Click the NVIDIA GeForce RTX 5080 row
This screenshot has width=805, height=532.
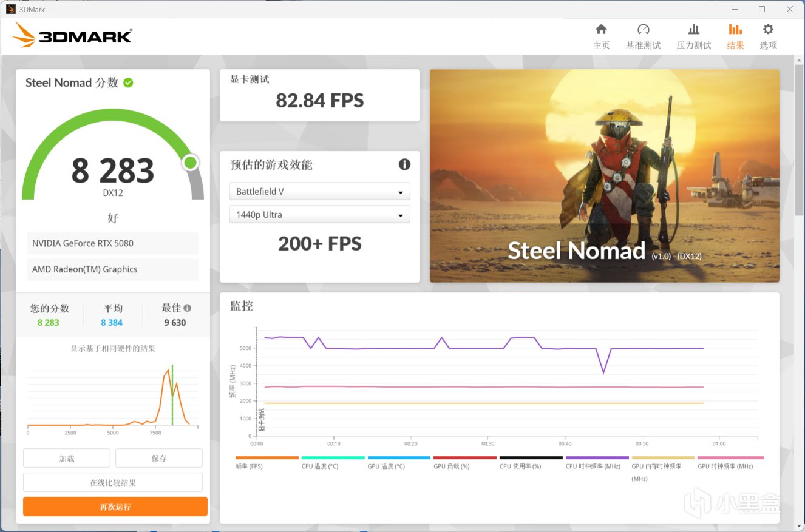pos(113,243)
